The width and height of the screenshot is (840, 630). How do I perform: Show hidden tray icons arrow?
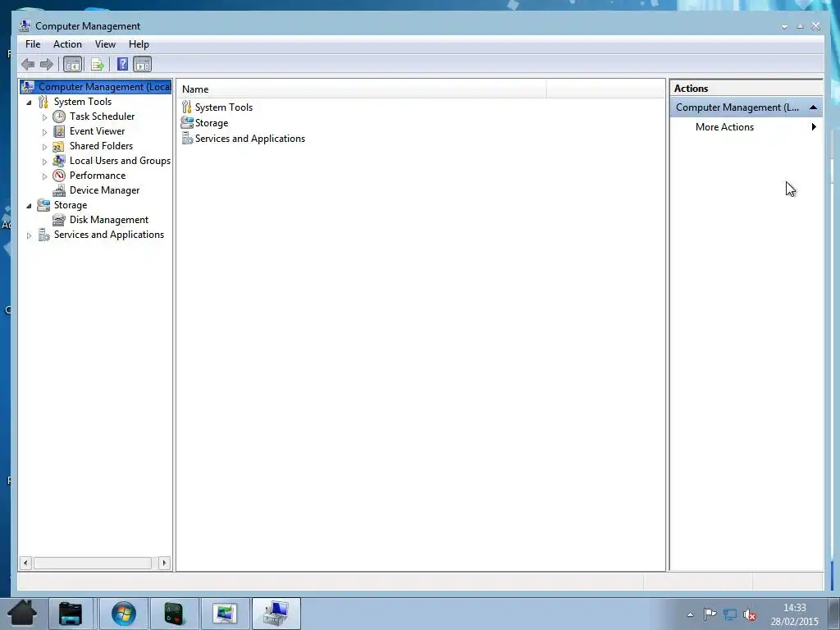point(690,615)
